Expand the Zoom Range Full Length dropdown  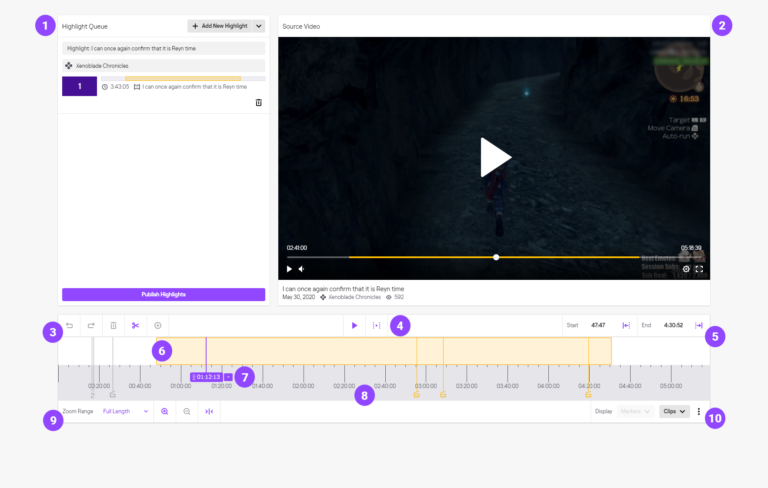tap(125, 412)
